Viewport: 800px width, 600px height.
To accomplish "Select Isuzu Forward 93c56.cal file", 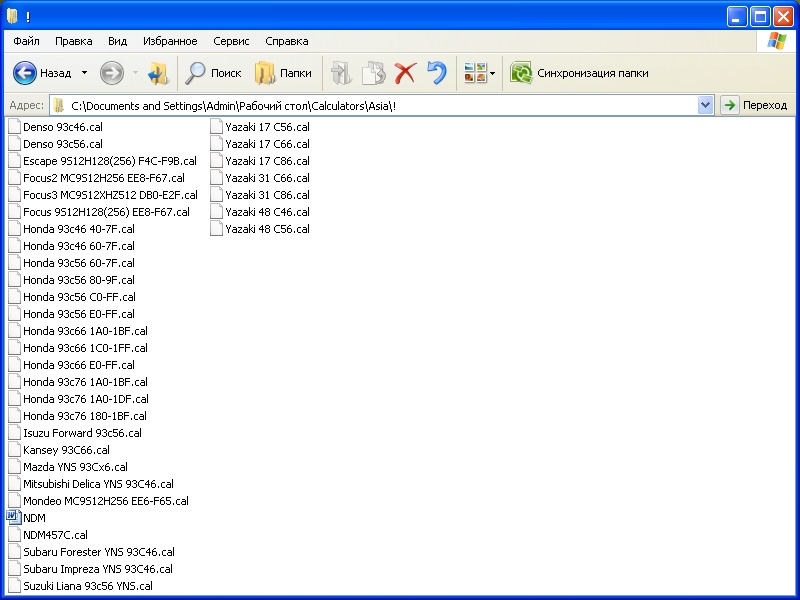I will [x=75, y=433].
